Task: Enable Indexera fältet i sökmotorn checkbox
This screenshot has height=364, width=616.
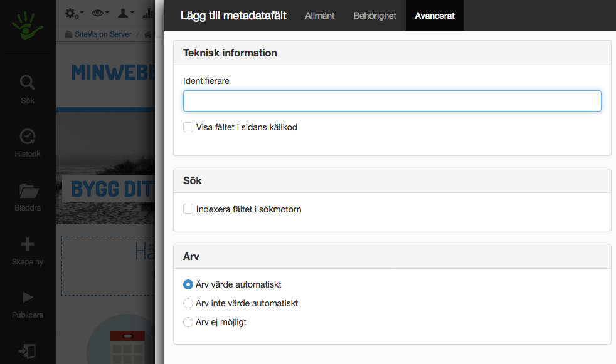Action: pyautogui.click(x=188, y=209)
